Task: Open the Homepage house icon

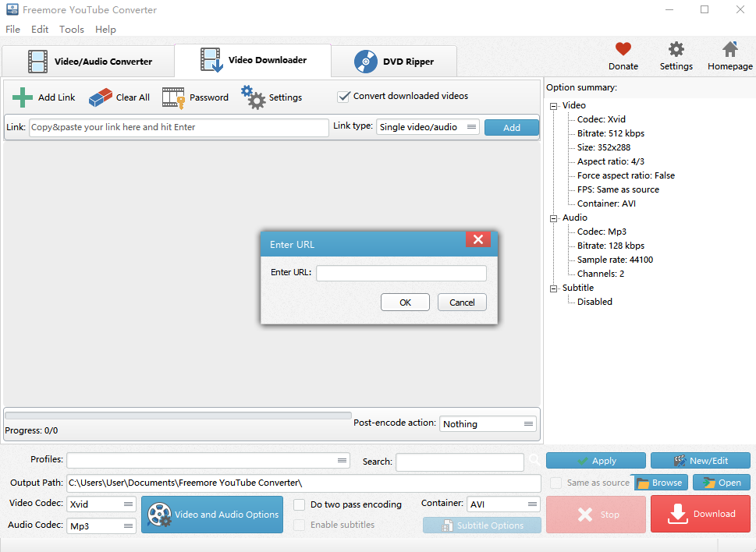Action: pyautogui.click(x=730, y=49)
